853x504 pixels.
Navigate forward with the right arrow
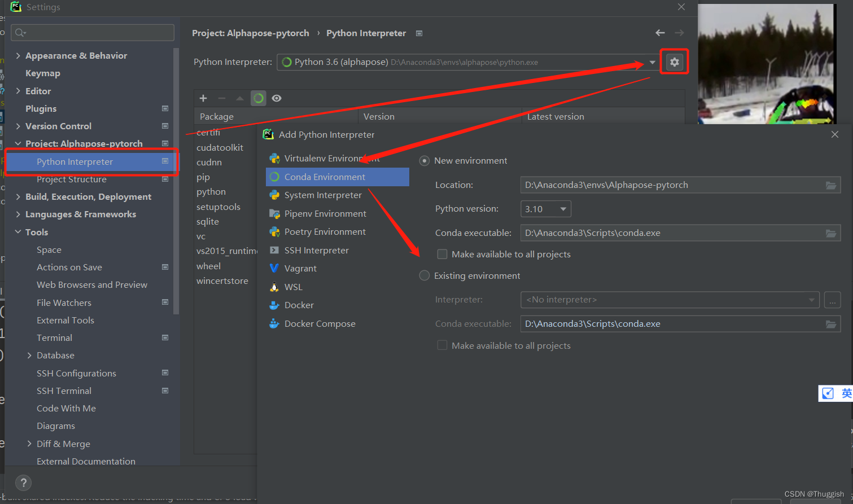[680, 33]
